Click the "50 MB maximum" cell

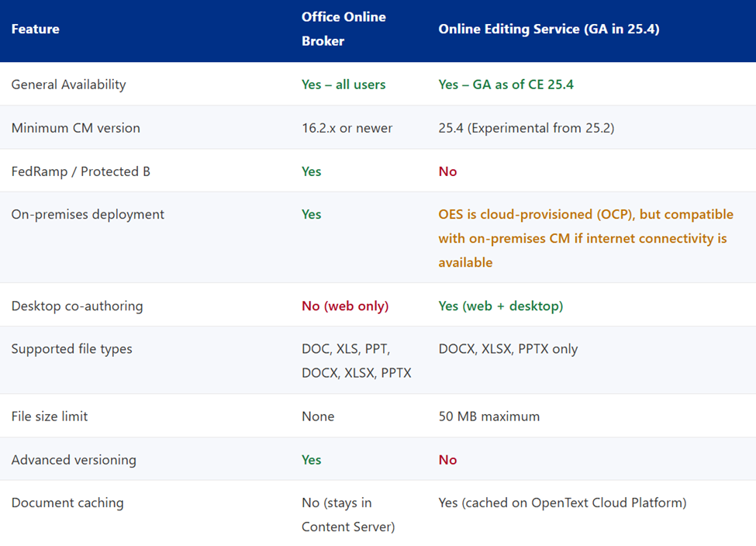[488, 416]
